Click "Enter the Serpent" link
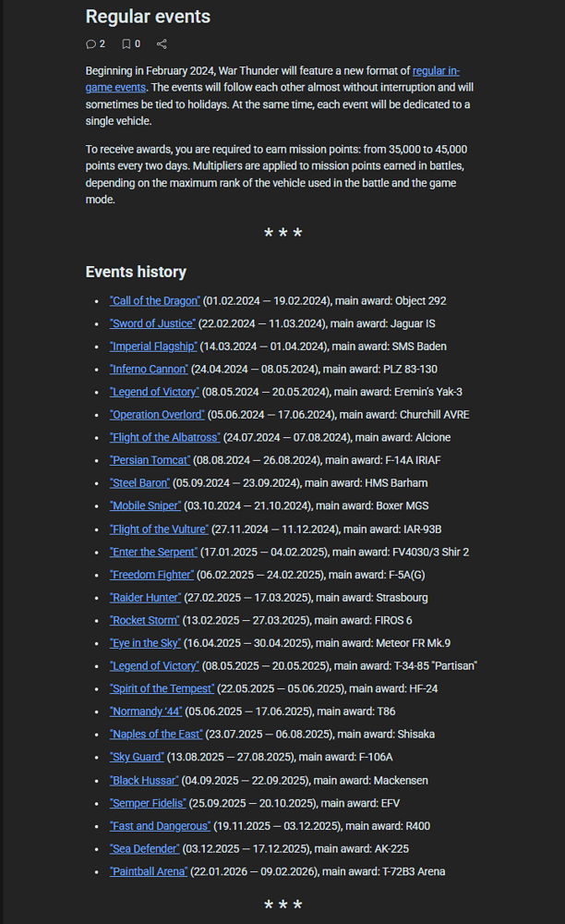The width and height of the screenshot is (565, 924). pyautogui.click(x=153, y=552)
